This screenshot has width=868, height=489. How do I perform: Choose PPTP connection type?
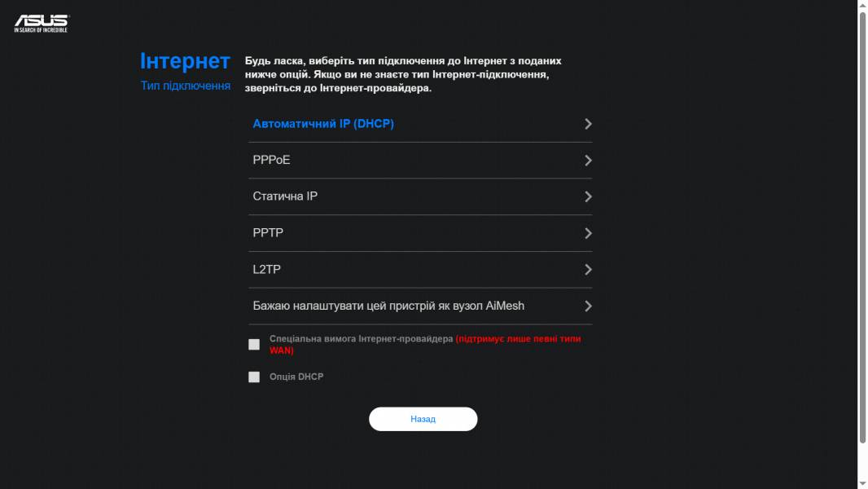[x=420, y=233]
